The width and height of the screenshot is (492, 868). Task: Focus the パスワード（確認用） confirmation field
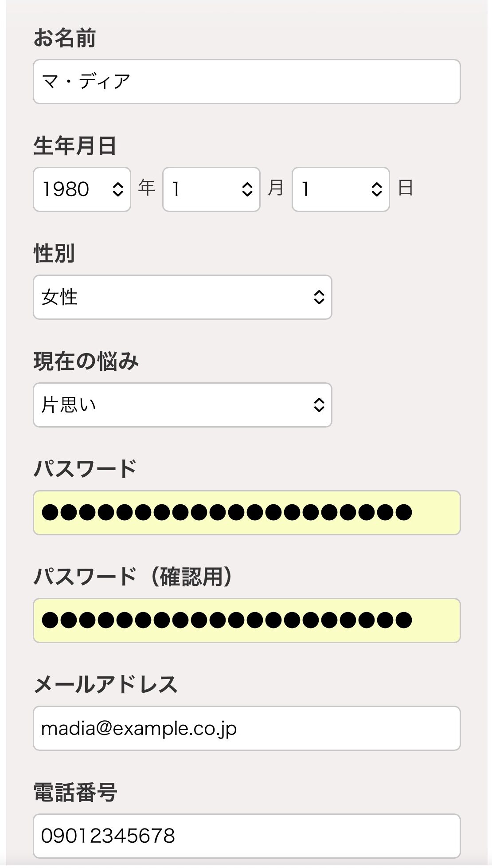246,621
